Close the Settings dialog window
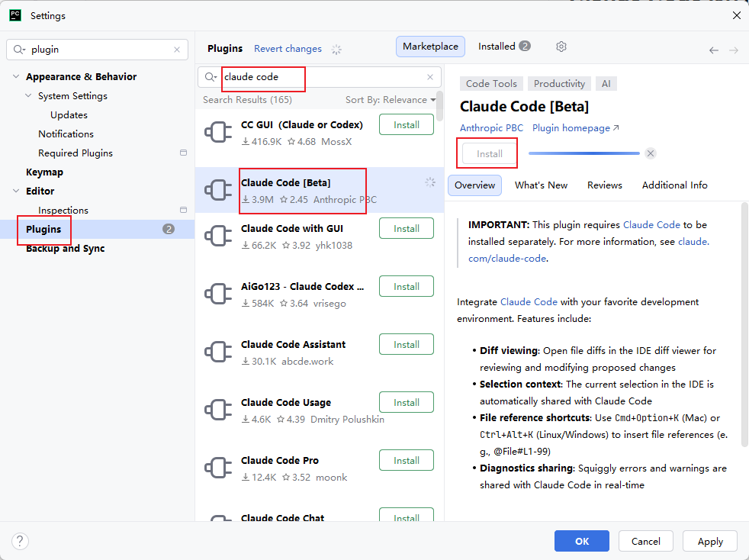 pyautogui.click(x=736, y=15)
